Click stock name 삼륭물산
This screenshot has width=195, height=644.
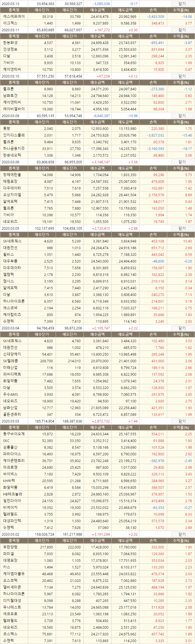click(x=10, y=447)
